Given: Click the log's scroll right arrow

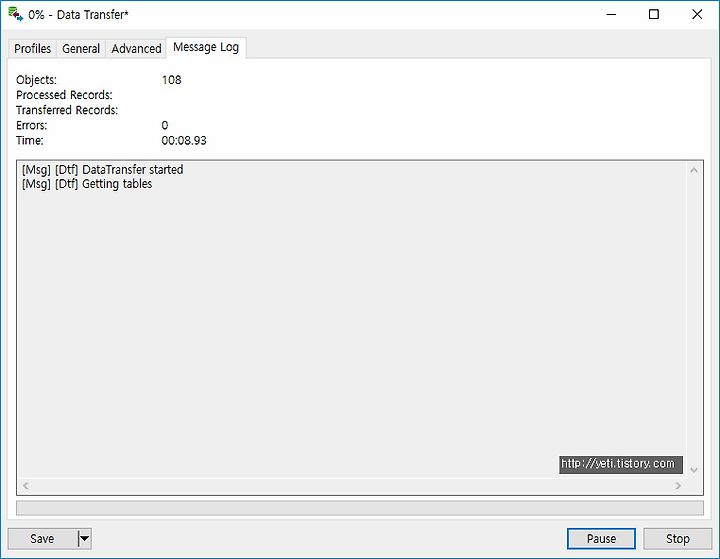Looking at the screenshot, I should tap(678, 486).
